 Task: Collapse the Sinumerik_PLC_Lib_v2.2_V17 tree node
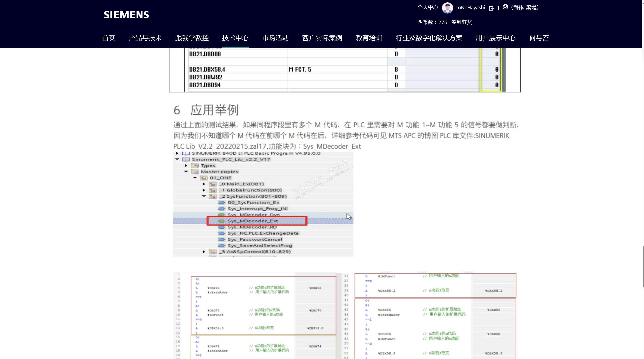click(177, 159)
